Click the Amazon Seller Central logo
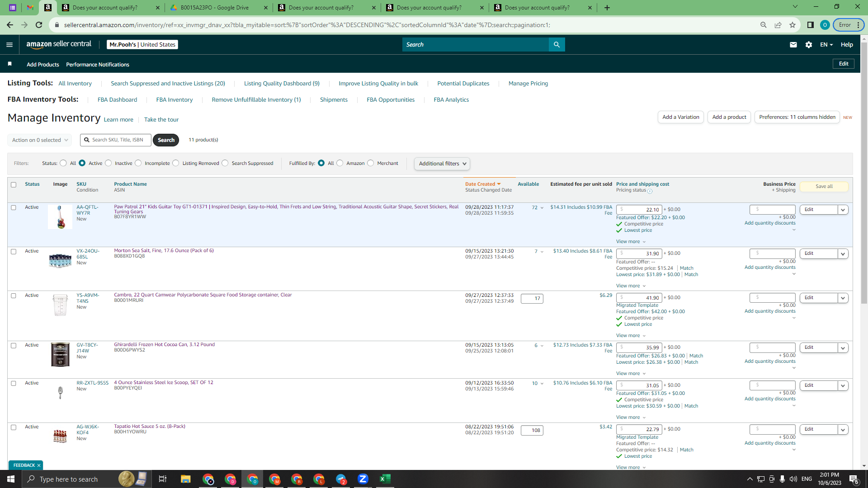The image size is (868, 488). (59, 44)
